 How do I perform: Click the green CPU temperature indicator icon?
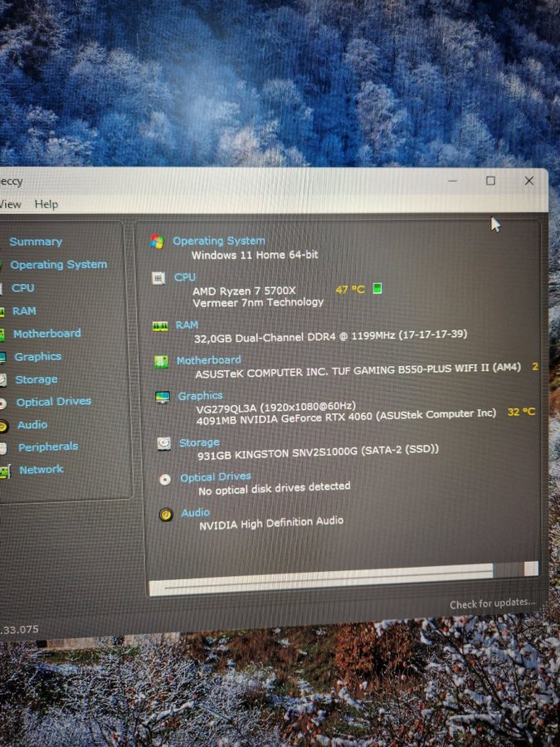tap(377, 289)
